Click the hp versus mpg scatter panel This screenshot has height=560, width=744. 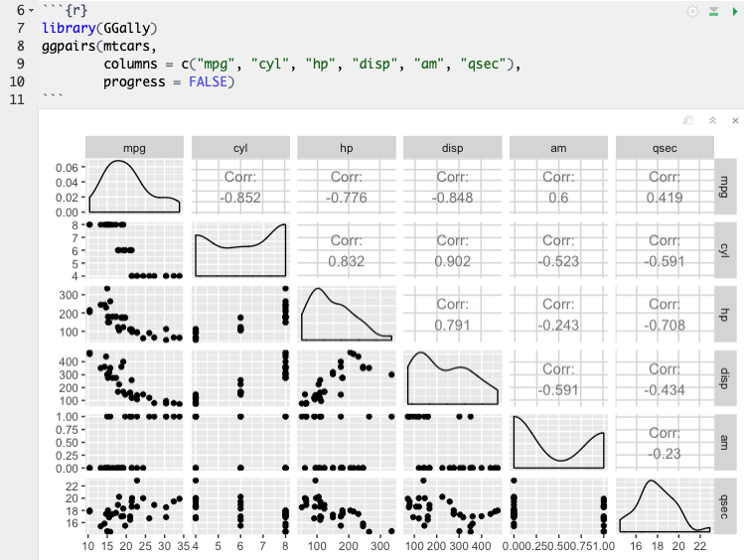pyautogui.click(x=134, y=314)
